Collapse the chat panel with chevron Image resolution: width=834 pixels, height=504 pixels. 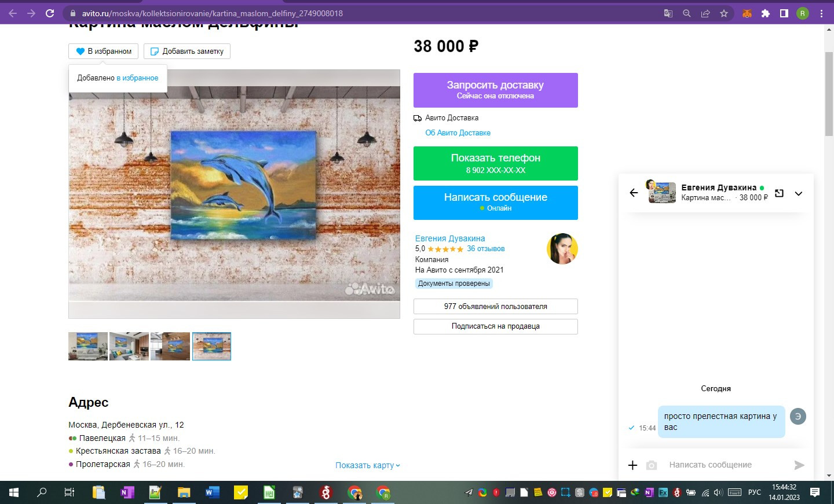(x=799, y=193)
